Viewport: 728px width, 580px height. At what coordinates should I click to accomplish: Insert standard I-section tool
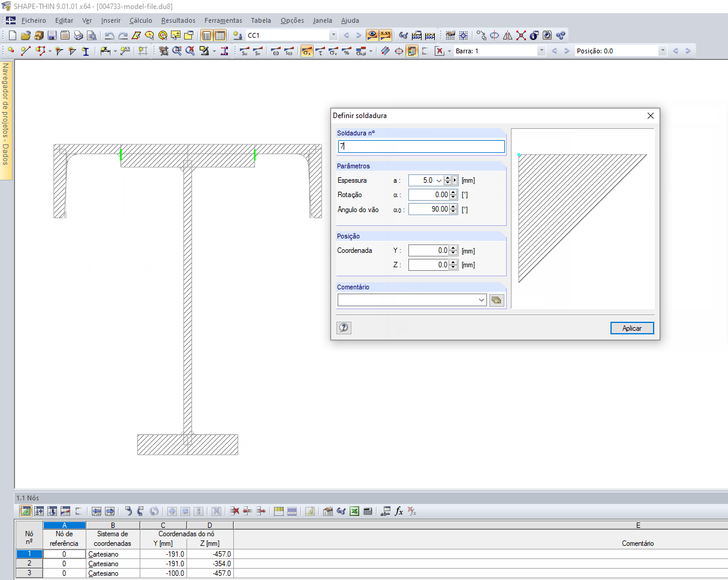86,51
